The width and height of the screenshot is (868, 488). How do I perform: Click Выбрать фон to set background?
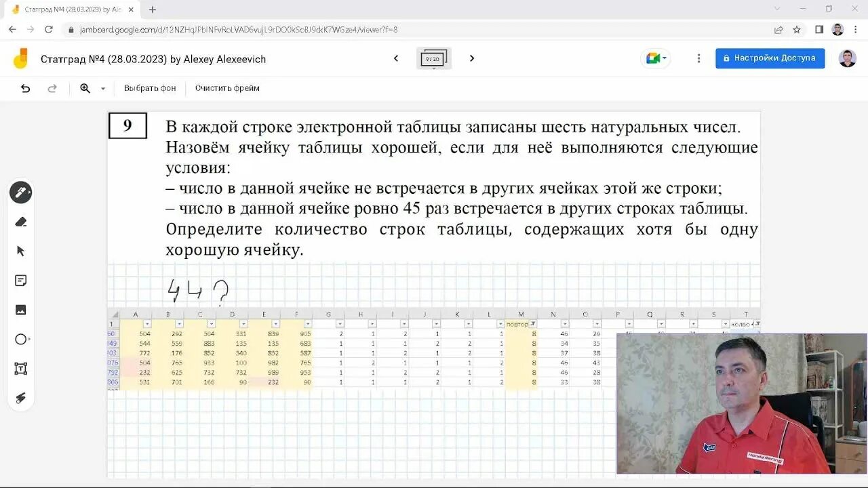[150, 88]
